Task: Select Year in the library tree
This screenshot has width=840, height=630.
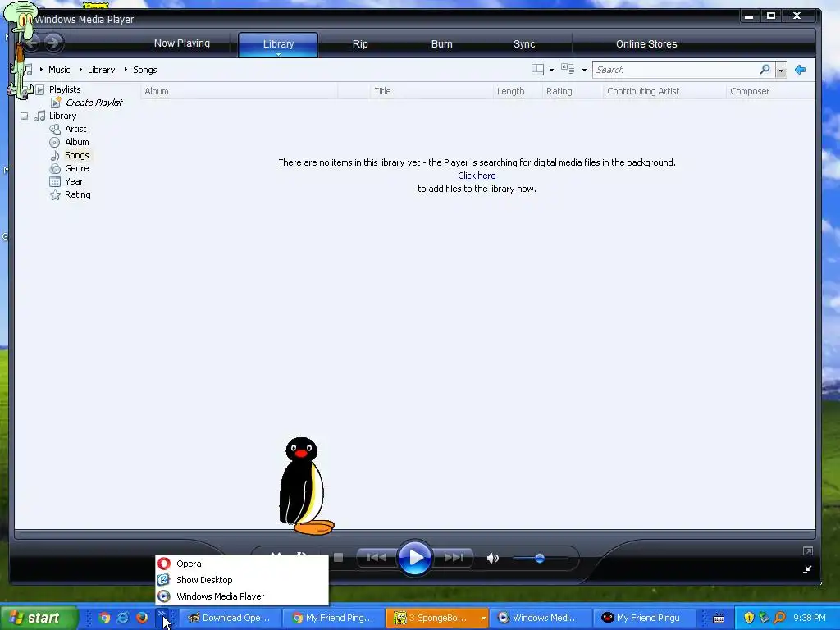Action: [x=74, y=181]
